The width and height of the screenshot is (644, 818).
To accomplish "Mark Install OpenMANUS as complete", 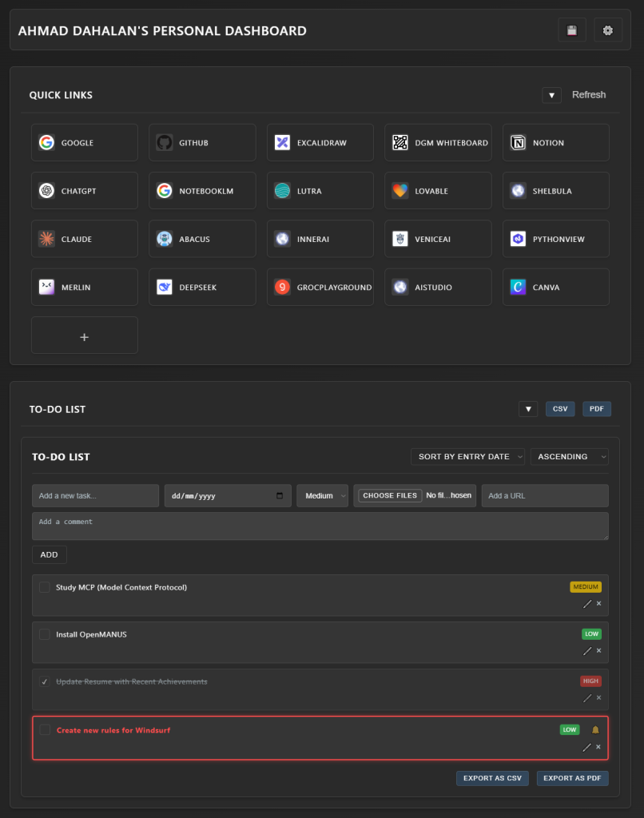I will coord(45,634).
